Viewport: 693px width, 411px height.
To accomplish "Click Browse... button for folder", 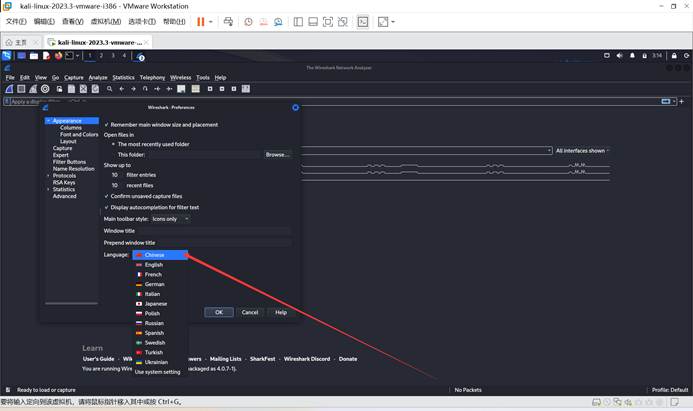I will tap(278, 155).
